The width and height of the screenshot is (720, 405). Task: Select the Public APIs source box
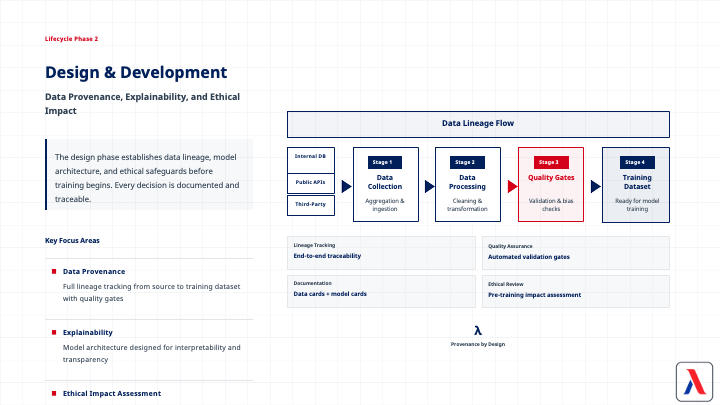point(310,183)
